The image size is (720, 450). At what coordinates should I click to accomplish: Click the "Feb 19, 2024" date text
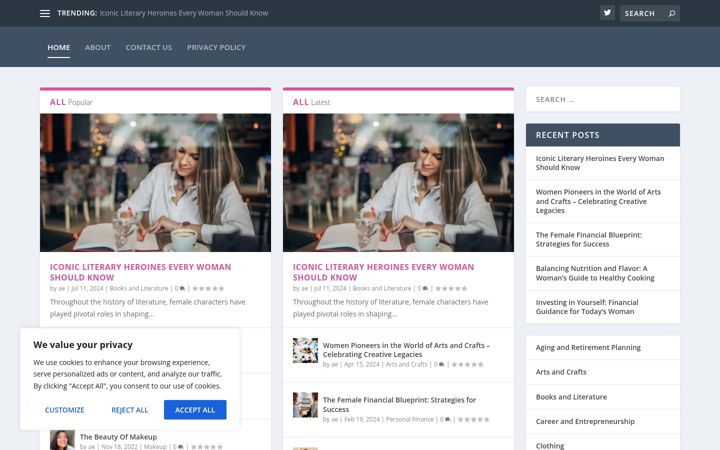[x=362, y=420]
